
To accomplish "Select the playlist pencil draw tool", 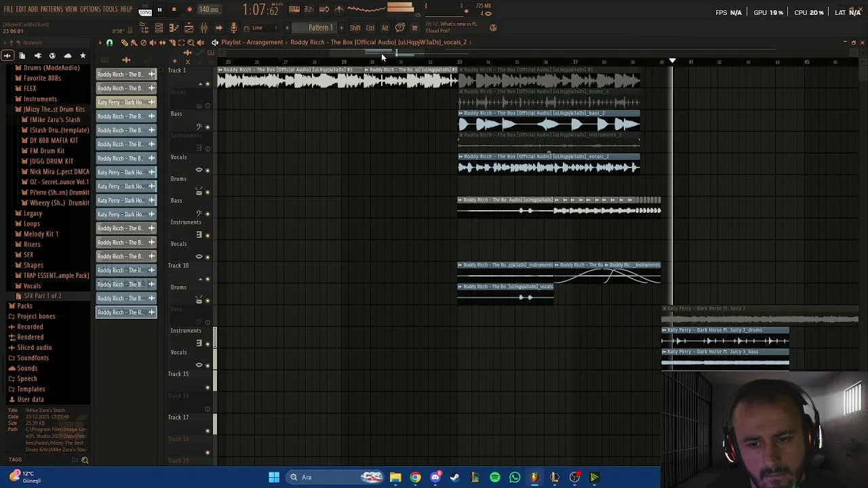I will (x=124, y=43).
